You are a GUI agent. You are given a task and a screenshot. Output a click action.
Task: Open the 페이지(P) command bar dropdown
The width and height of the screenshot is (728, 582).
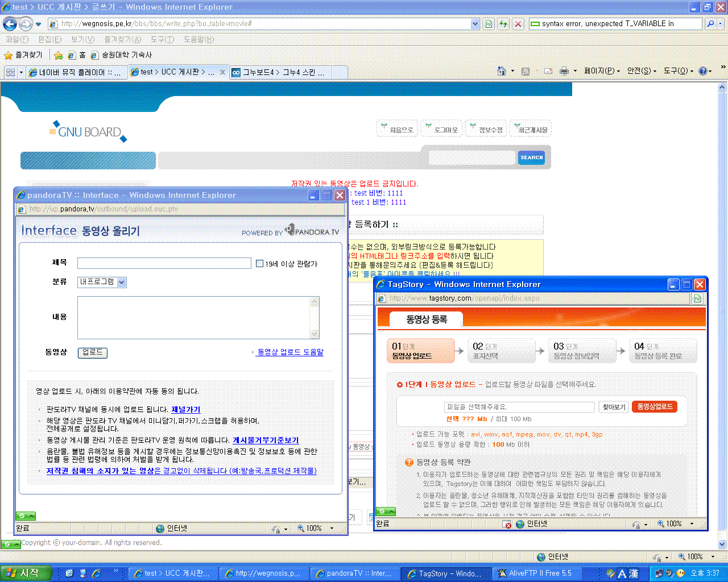click(602, 71)
